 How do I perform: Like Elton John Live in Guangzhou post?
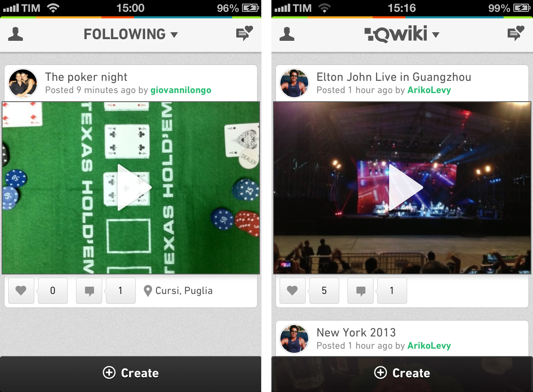click(x=293, y=291)
